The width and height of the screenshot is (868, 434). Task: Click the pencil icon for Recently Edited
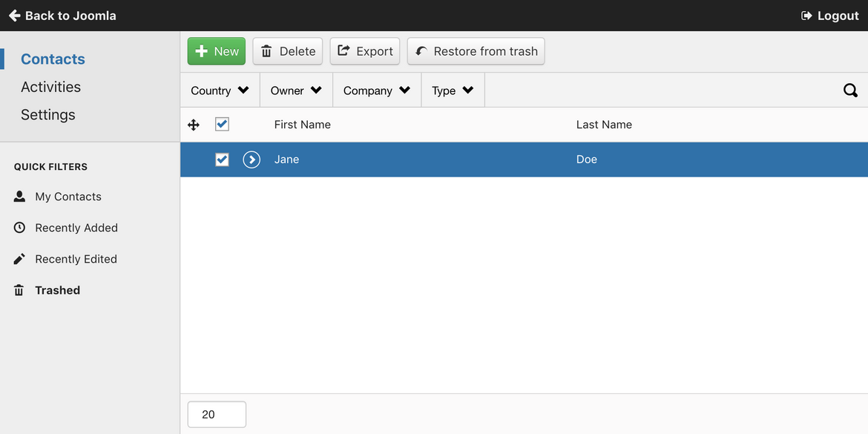19,259
